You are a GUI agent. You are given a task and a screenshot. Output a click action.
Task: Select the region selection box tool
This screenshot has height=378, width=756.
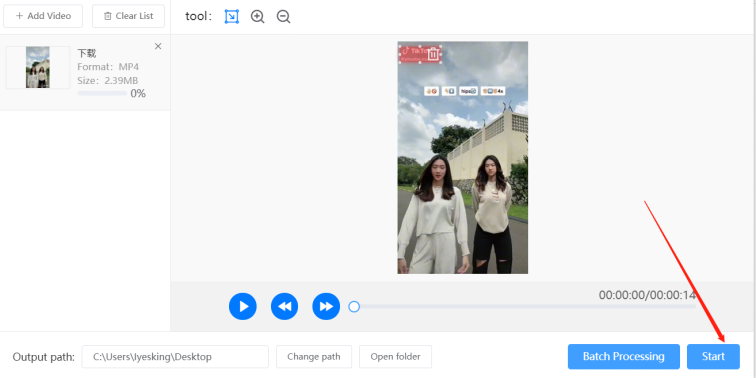click(x=232, y=16)
